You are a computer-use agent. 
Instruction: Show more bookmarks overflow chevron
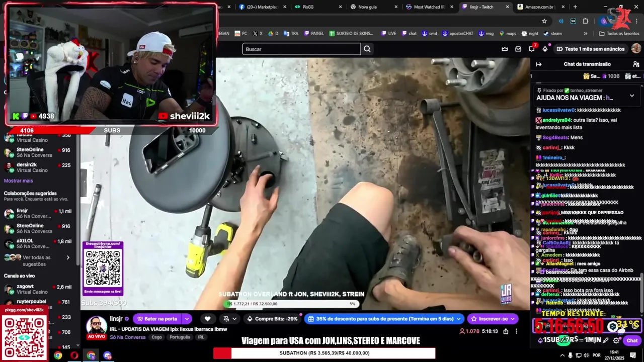pos(585,33)
